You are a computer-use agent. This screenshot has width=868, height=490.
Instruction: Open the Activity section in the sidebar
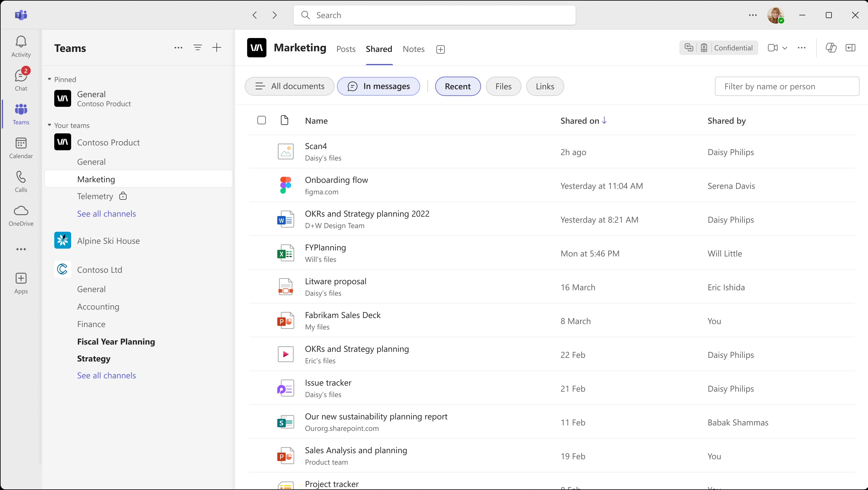[21, 46]
